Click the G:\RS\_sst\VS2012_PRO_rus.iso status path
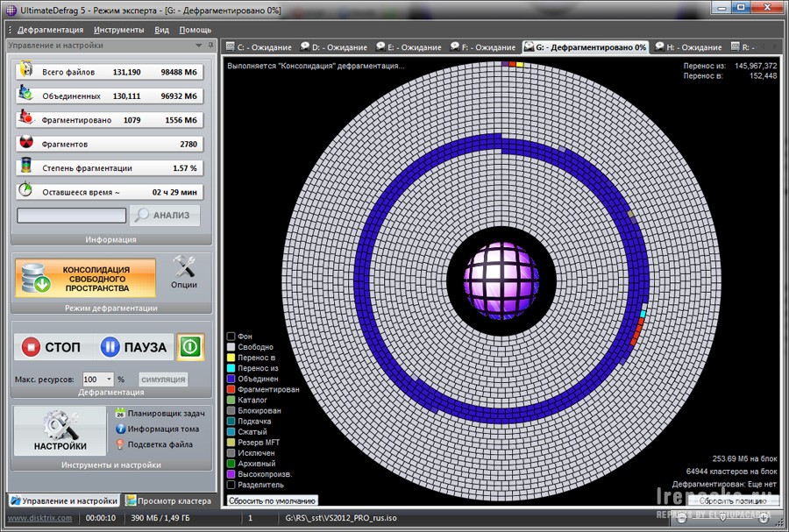 click(x=341, y=518)
